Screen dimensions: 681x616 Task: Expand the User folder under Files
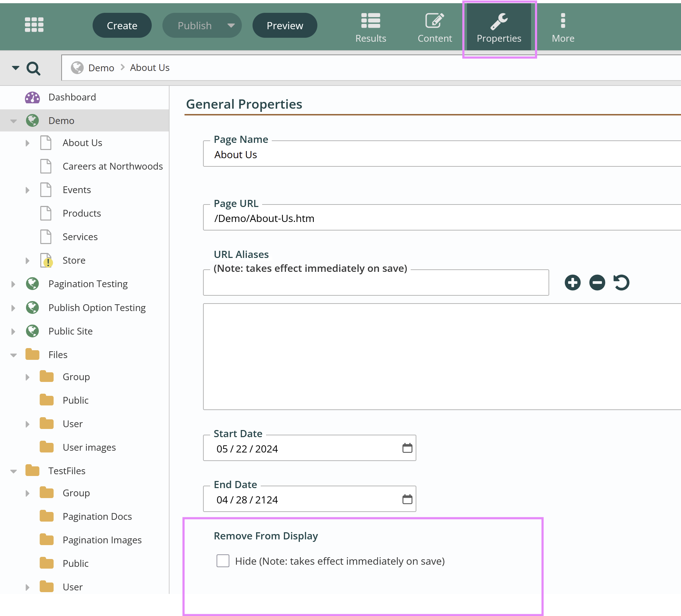[27, 424]
